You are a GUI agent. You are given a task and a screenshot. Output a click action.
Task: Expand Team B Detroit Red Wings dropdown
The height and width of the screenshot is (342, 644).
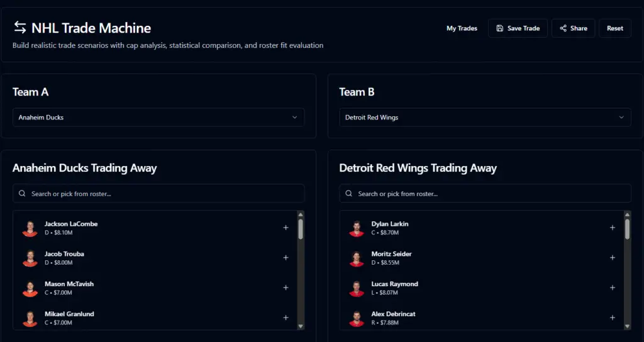485,118
